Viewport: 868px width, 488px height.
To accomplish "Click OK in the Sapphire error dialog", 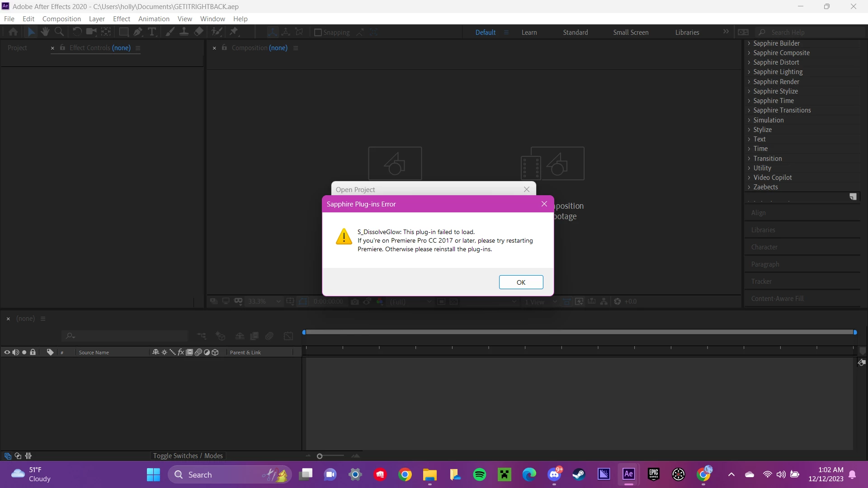I will 521,282.
